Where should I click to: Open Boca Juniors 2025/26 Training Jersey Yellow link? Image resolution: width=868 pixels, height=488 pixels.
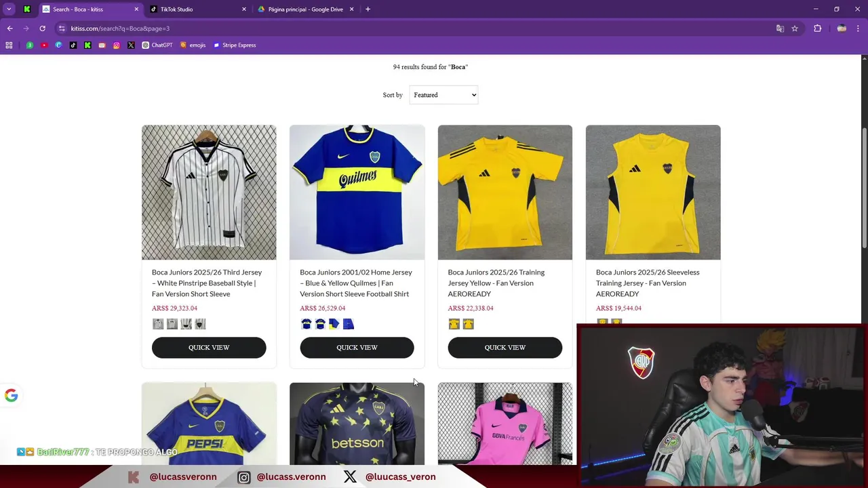tap(496, 283)
